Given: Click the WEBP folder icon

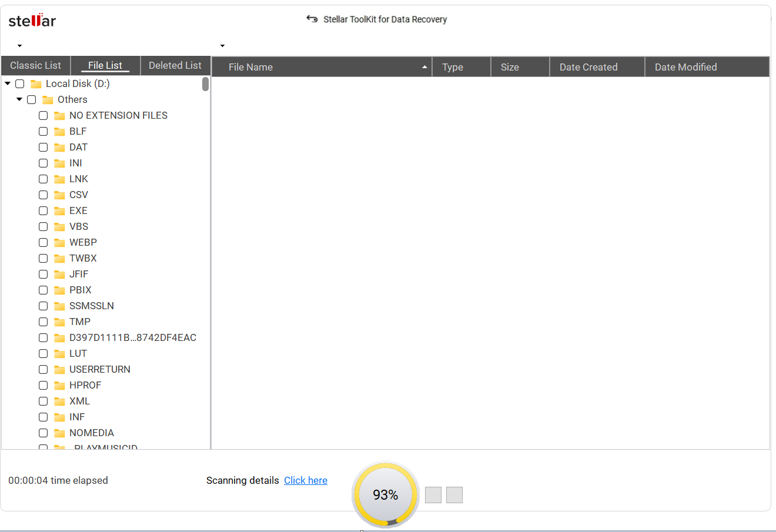Looking at the screenshot, I should tap(59, 243).
